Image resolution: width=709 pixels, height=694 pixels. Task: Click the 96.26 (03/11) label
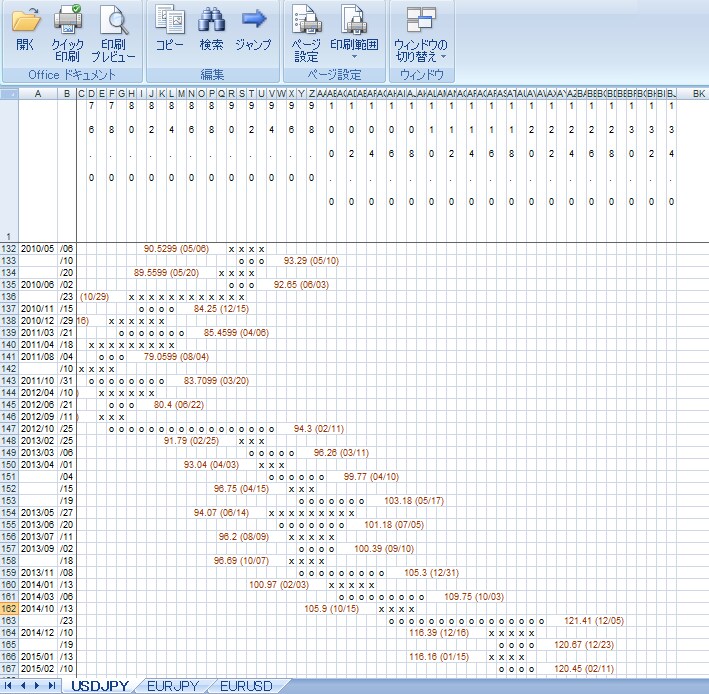pos(341,453)
